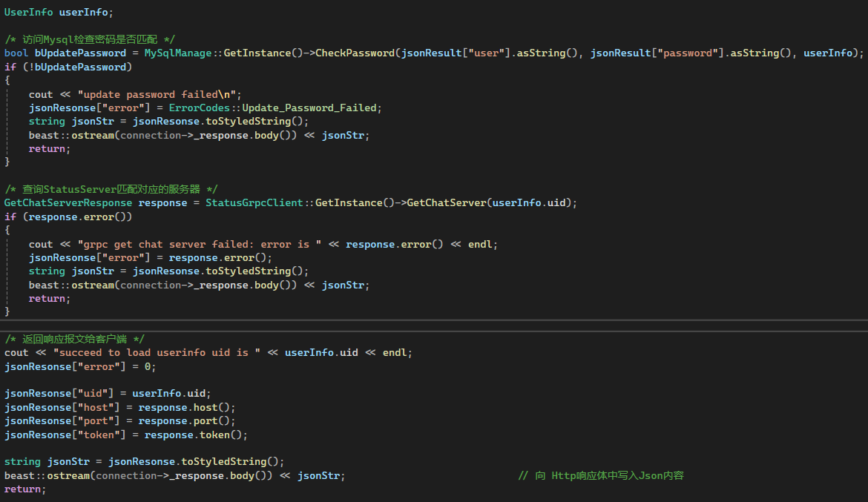
Task: Click the "response.token()" call
Action: point(193,435)
